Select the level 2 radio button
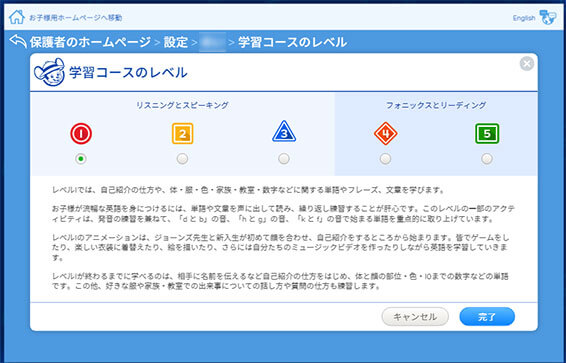566x363 pixels. coord(182,159)
